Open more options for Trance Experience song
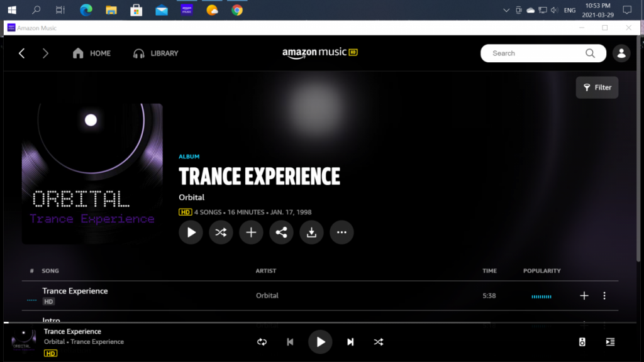644x362 pixels. 604,295
